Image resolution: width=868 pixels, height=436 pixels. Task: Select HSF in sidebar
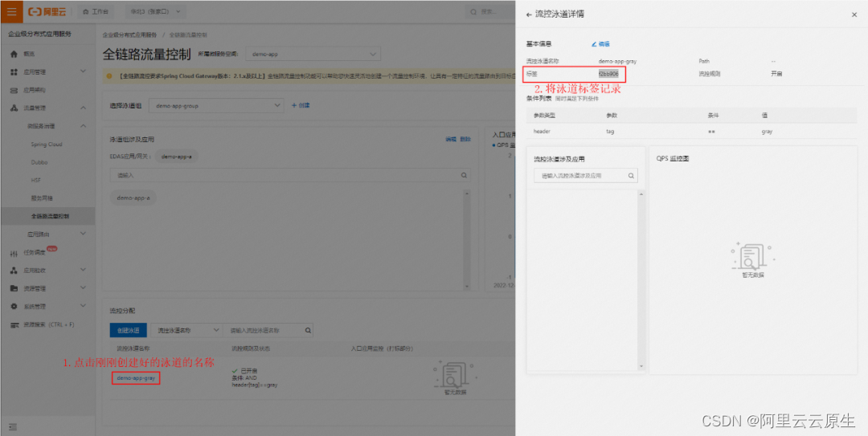click(x=36, y=181)
